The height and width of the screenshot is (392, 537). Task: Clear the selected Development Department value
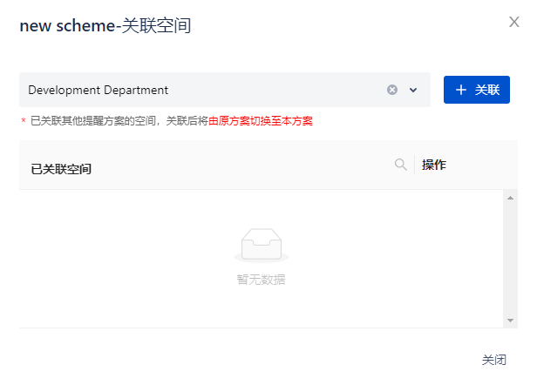pyautogui.click(x=392, y=90)
